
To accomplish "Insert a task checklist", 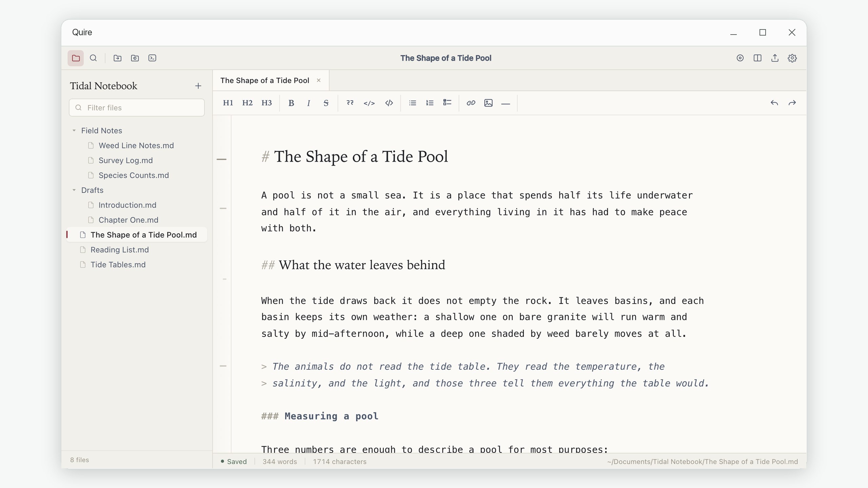I will pos(447,103).
